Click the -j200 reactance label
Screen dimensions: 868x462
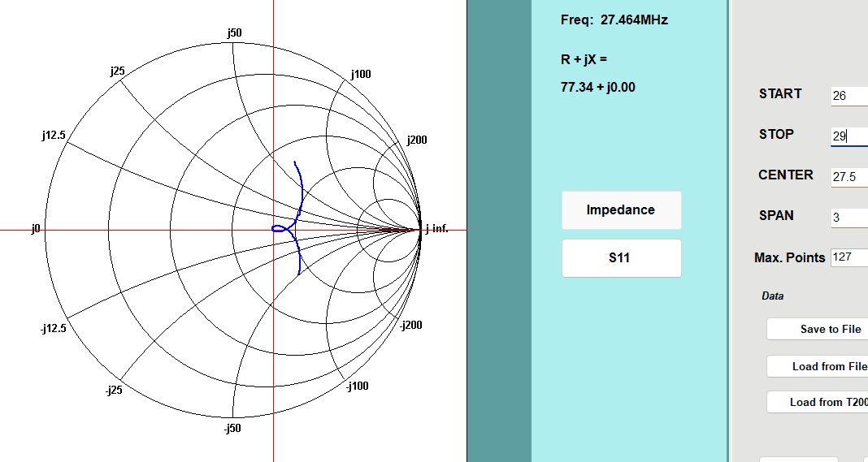point(412,326)
